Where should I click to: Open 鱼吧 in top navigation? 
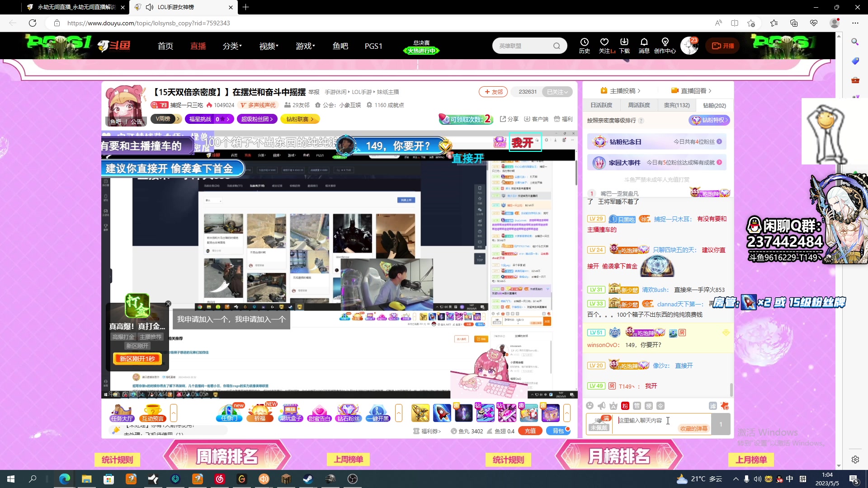point(340,46)
